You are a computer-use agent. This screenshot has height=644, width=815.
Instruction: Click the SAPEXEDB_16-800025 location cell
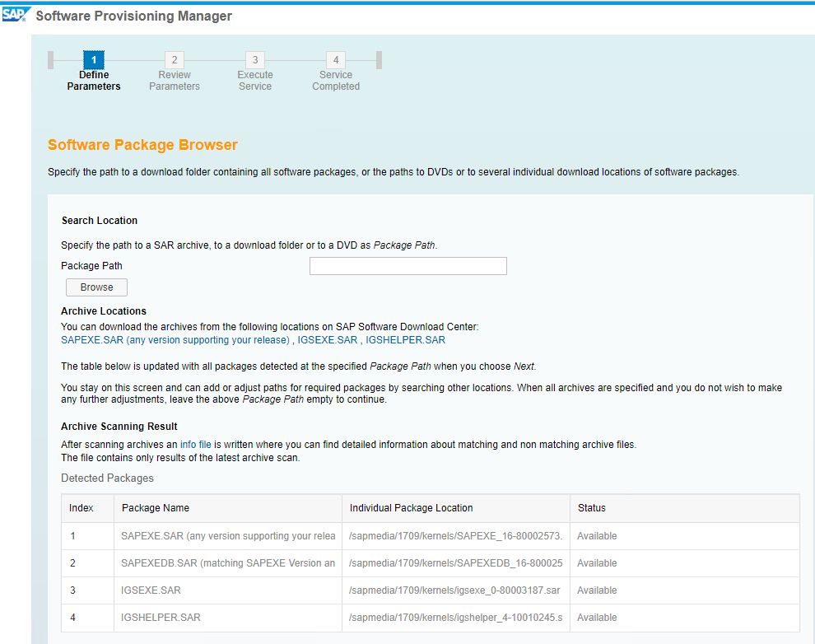tap(456, 563)
